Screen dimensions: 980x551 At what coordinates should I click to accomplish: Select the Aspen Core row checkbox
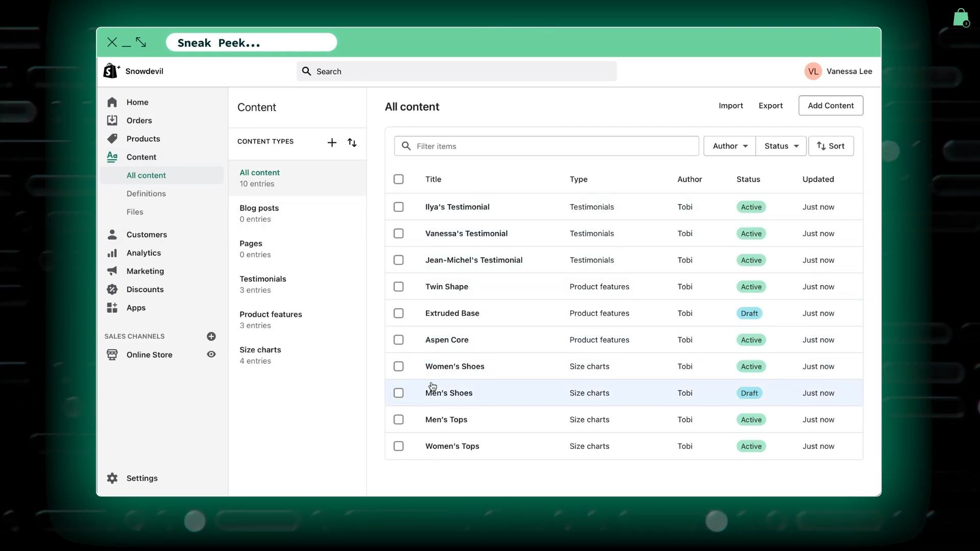click(x=399, y=340)
